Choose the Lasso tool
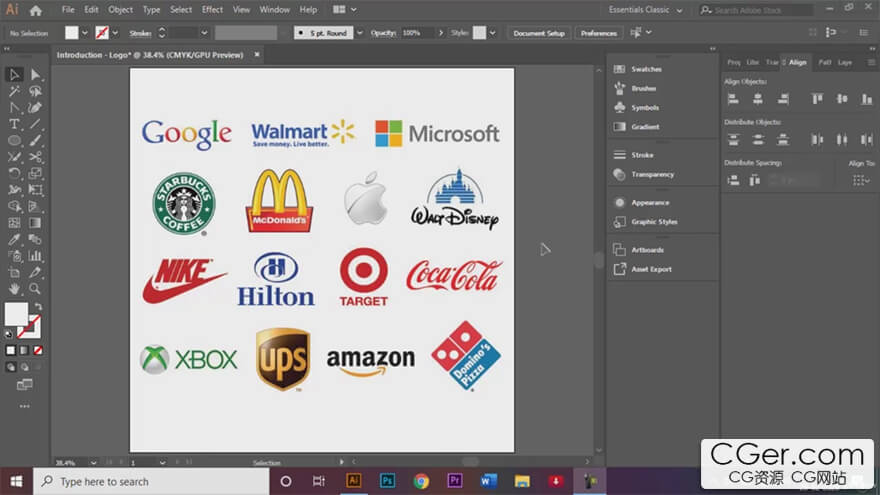Viewport: 880px width, 495px height. (x=35, y=91)
